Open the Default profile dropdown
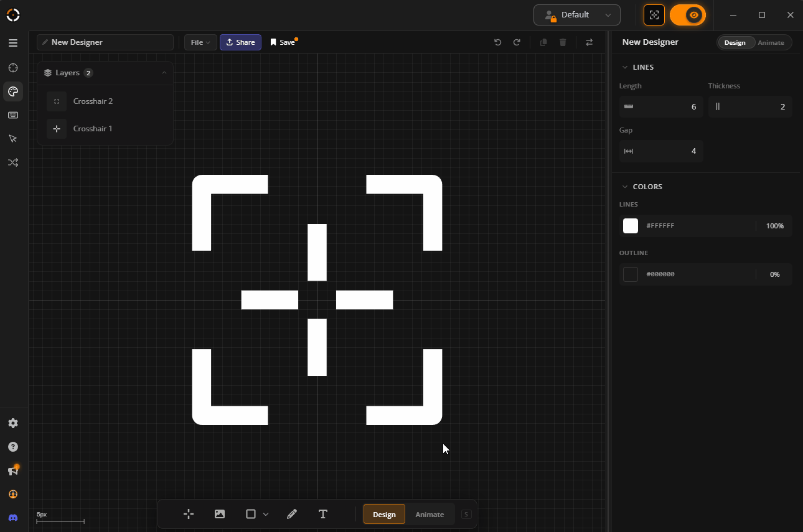 pyautogui.click(x=576, y=15)
